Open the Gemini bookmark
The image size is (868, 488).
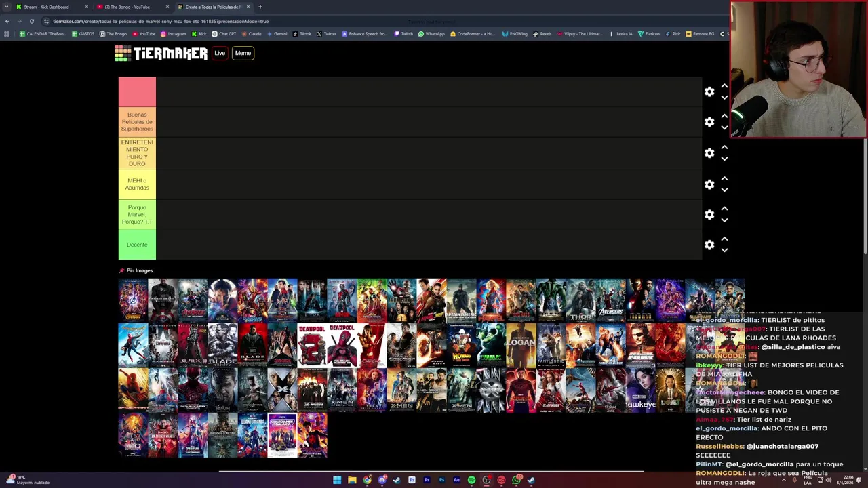point(277,34)
